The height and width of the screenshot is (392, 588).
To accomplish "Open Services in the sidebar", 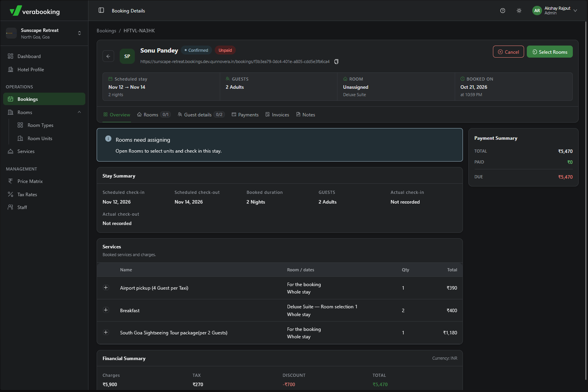I will (44, 151).
